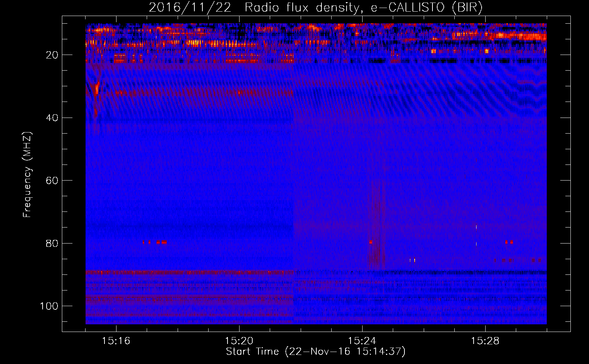Image resolution: width=589 pixels, height=364 pixels.
Task: Select the 15:20 time tick label
Action: [x=239, y=341]
